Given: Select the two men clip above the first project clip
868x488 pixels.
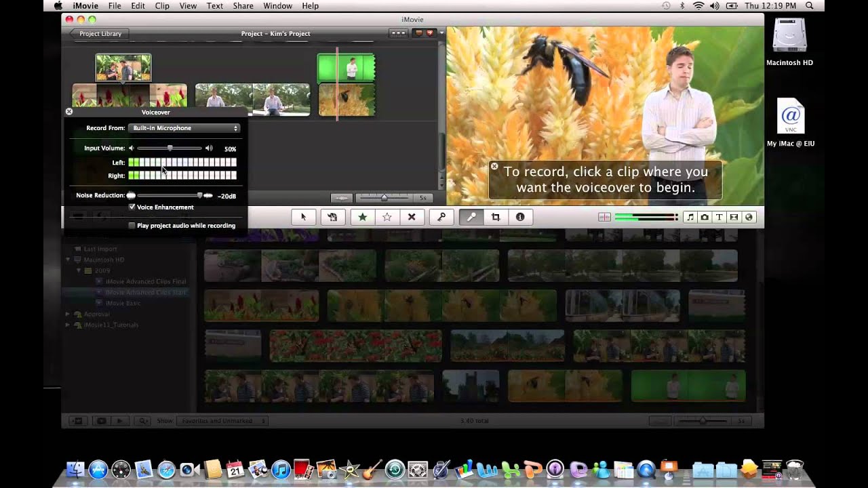Looking at the screenshot, I should (123, 68).
